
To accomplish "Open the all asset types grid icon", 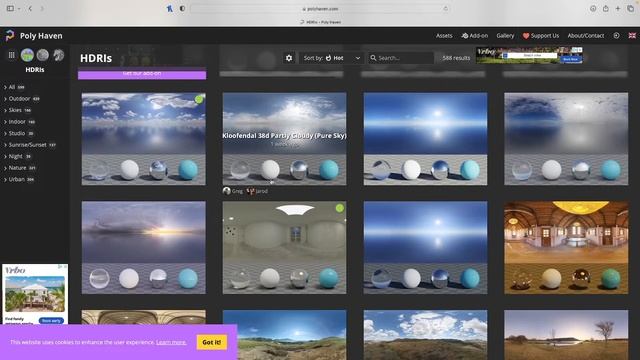I will tap(11, 55).
